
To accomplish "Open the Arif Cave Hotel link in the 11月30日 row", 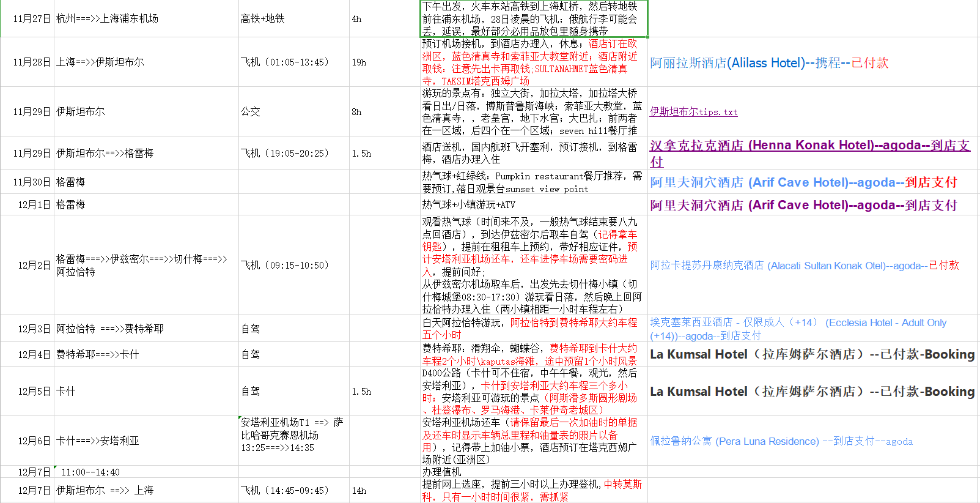I will pos(803,182).
